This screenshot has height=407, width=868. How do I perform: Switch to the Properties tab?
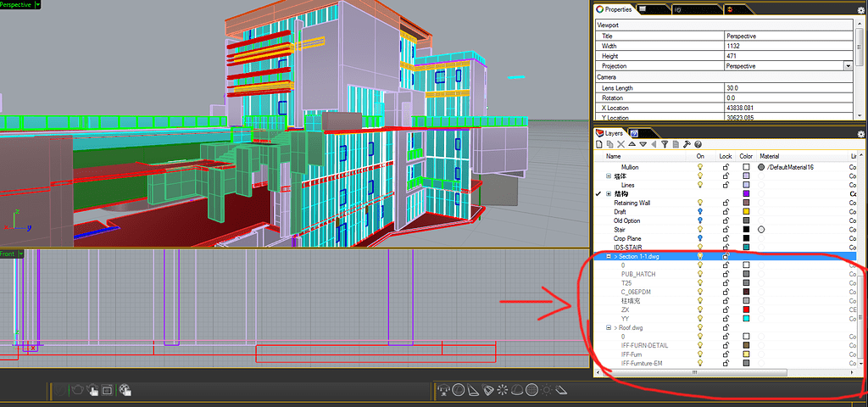614,9
